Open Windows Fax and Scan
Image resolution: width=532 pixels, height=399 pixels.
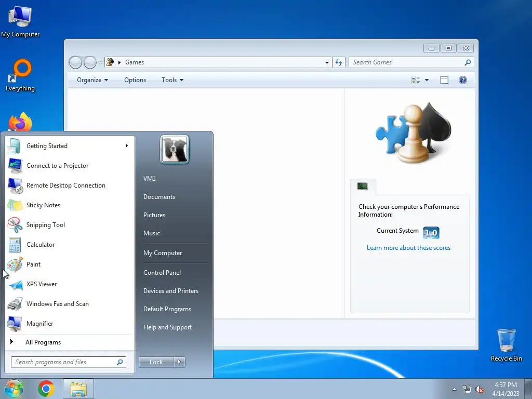pyautogui.click(x=70, y=303)
